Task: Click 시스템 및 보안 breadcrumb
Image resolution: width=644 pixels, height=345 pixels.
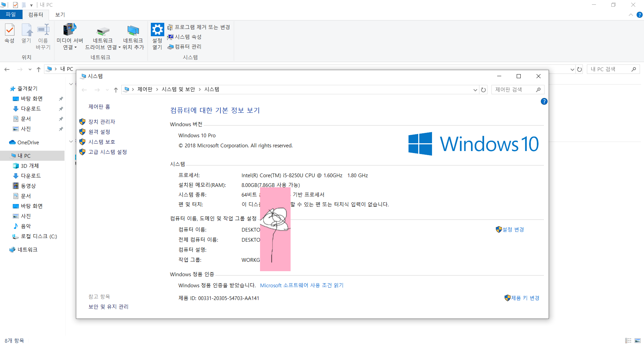Action: [178, 89]
